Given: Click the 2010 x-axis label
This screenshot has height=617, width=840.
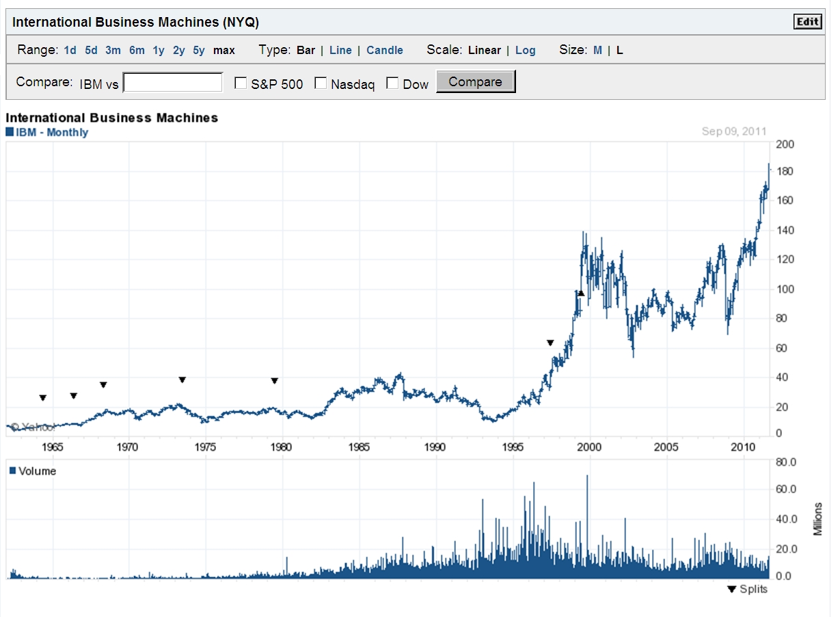Looking at the screenshot, I should [744, 447].
